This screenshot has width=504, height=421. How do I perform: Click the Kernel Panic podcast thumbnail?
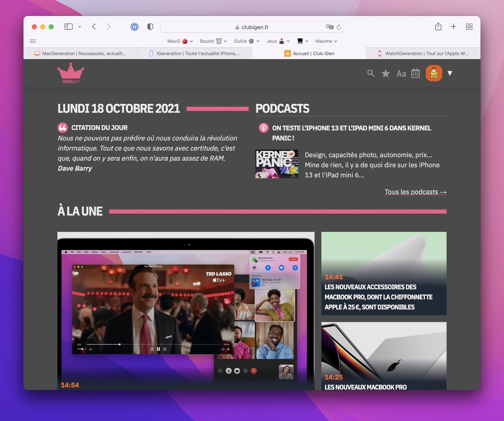coord(276,164)
